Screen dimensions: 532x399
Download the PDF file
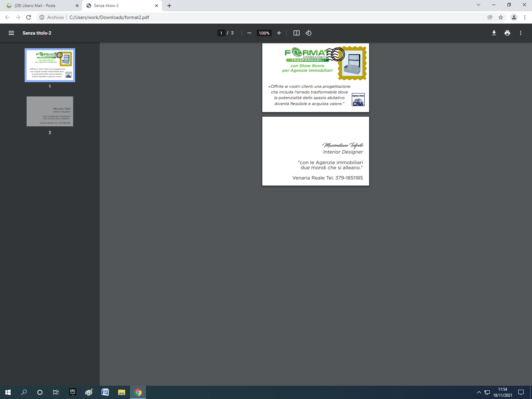click(x=494, y=33)
